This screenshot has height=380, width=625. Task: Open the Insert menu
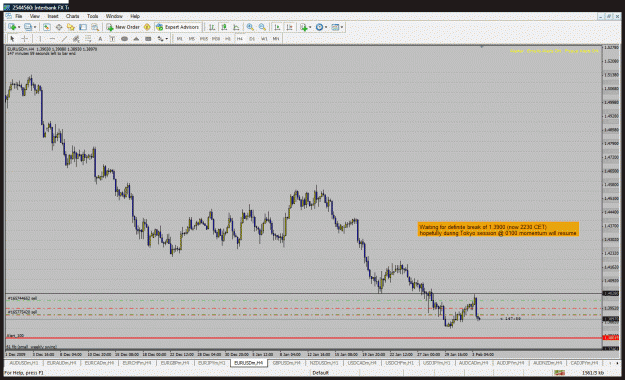click(x=53, y=16)
